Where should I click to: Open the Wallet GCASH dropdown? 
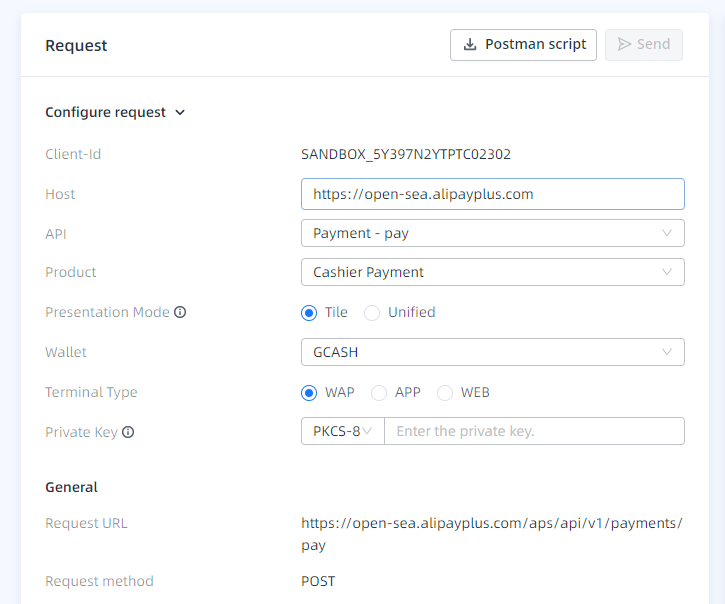(492, 352)
